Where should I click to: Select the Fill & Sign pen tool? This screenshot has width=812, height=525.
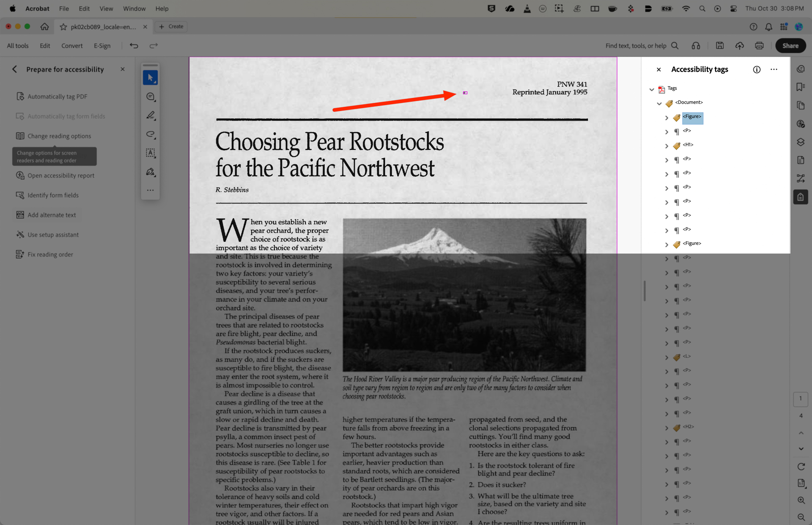[151, 172]
